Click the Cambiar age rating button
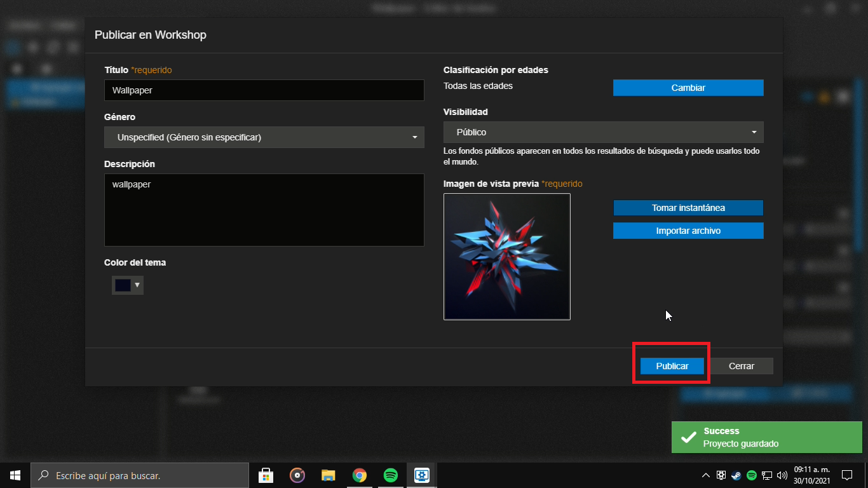Screen dimensions: 868x488 (688, 88)
